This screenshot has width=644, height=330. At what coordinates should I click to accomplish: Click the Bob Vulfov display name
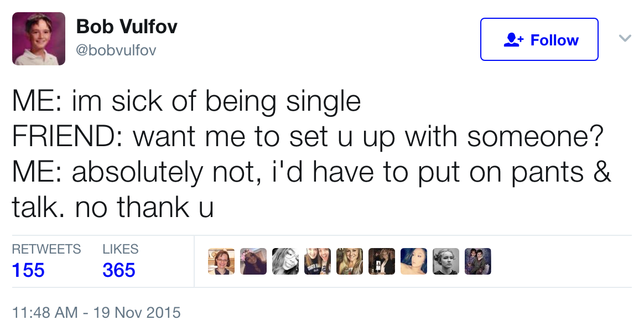coord(127,27)
